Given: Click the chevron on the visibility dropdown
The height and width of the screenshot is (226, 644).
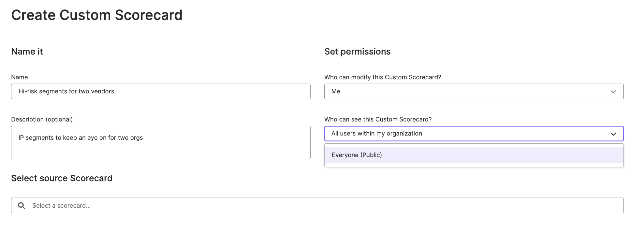Looking at the screenshot, I should (614, 133).
